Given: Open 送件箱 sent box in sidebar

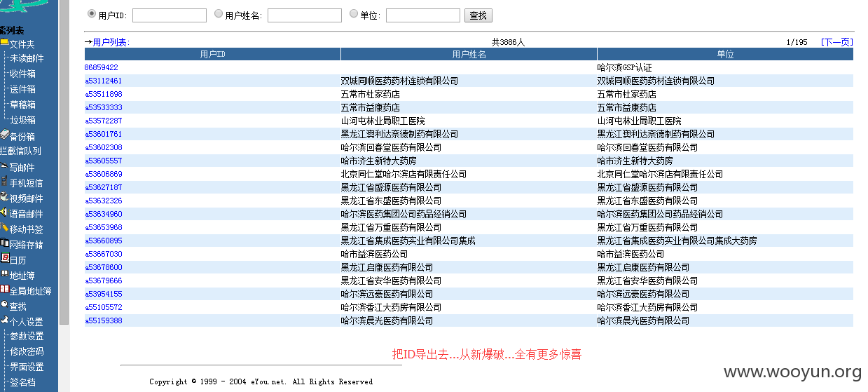Looking at the screenshot, I should [x=22, y=89].
